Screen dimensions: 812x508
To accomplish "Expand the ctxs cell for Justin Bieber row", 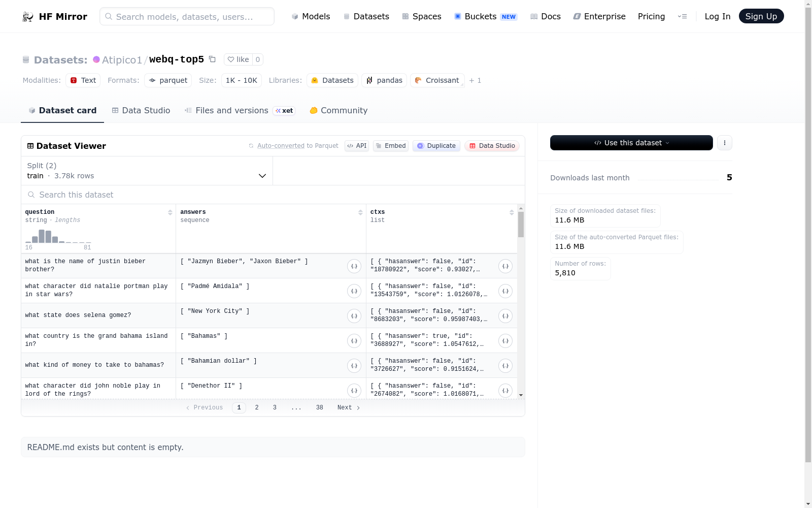I will [505, 266].
